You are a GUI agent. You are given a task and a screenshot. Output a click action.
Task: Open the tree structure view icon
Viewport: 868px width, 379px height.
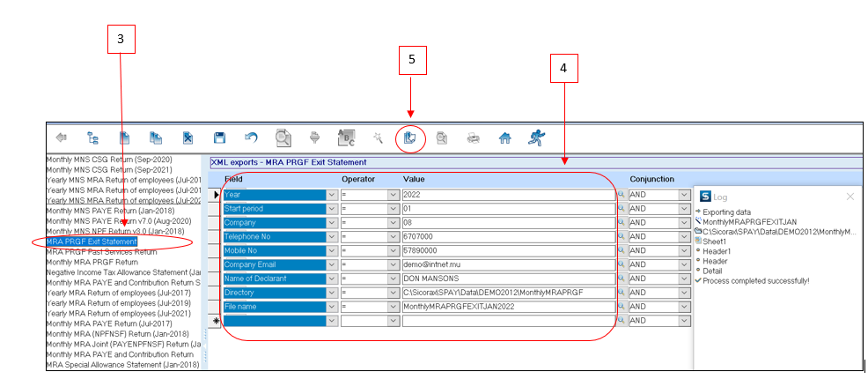pos(92,137)
